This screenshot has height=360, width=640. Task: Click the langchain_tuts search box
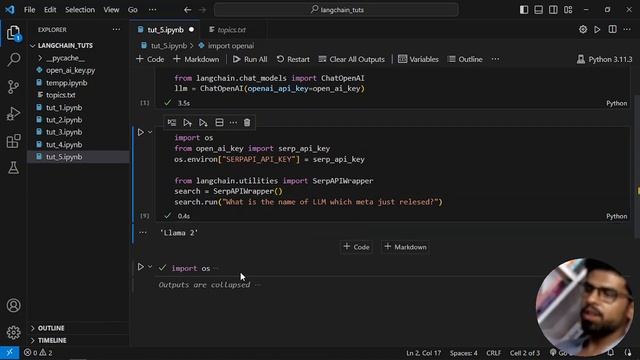point(336,10)
